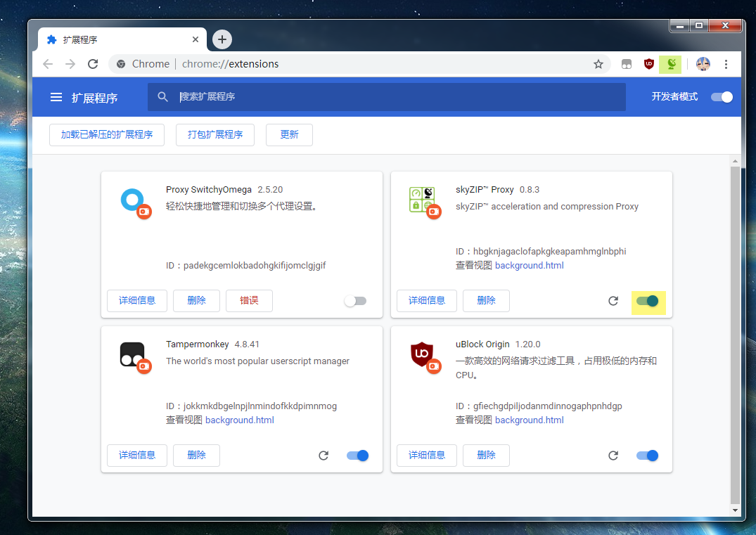The height and width of the screenshot is (535, 756).
Task: Click 打包扩展程序 button
Action: point(215,135)
